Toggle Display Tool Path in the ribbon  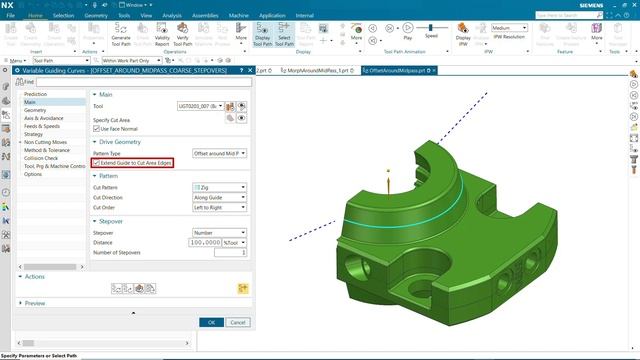coord(262,34)
